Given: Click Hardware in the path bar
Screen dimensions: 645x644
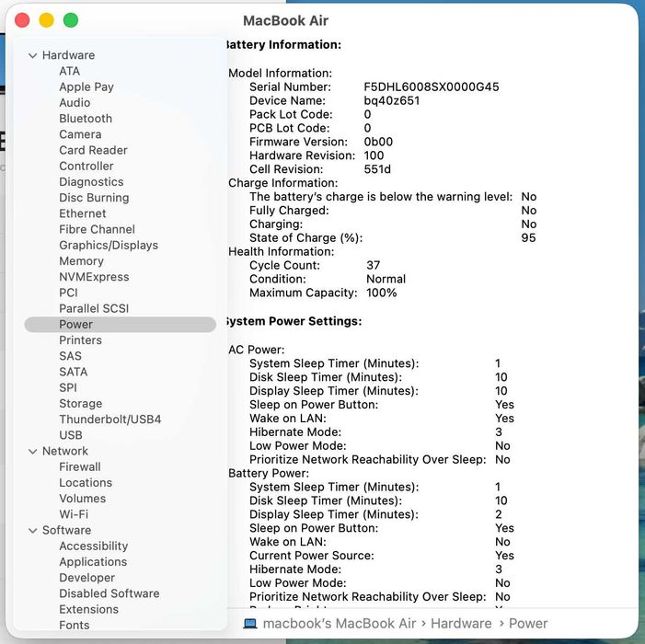Looking at the screenshot, I should pyautogui.click(x=461, y=624).
